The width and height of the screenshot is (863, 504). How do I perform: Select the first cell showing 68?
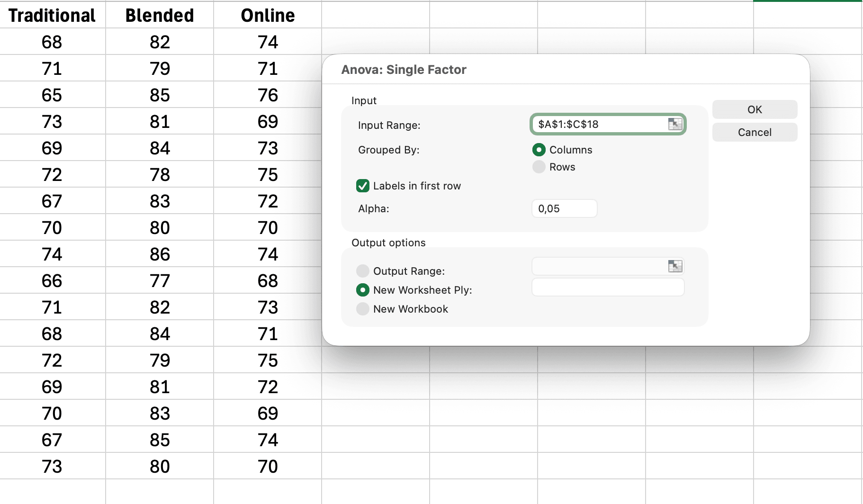coord(52,42)
